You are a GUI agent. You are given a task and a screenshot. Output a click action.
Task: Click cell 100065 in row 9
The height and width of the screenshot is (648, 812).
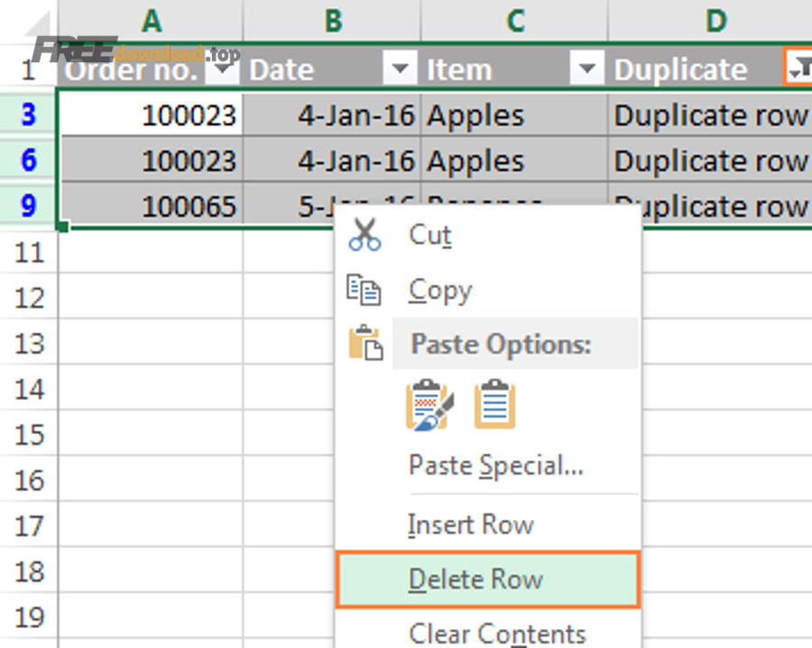(152, 206)
